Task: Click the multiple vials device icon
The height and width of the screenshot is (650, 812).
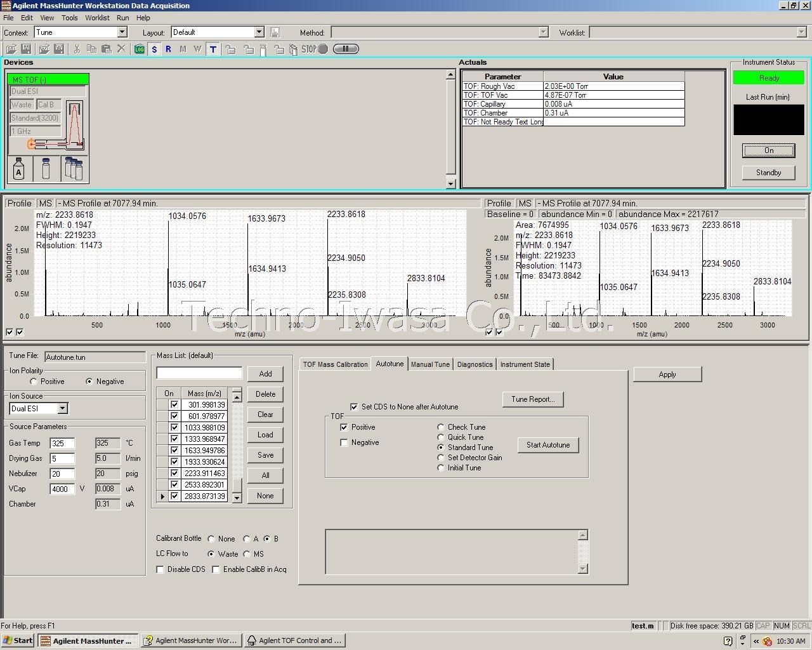Action: tap(74, 169)
